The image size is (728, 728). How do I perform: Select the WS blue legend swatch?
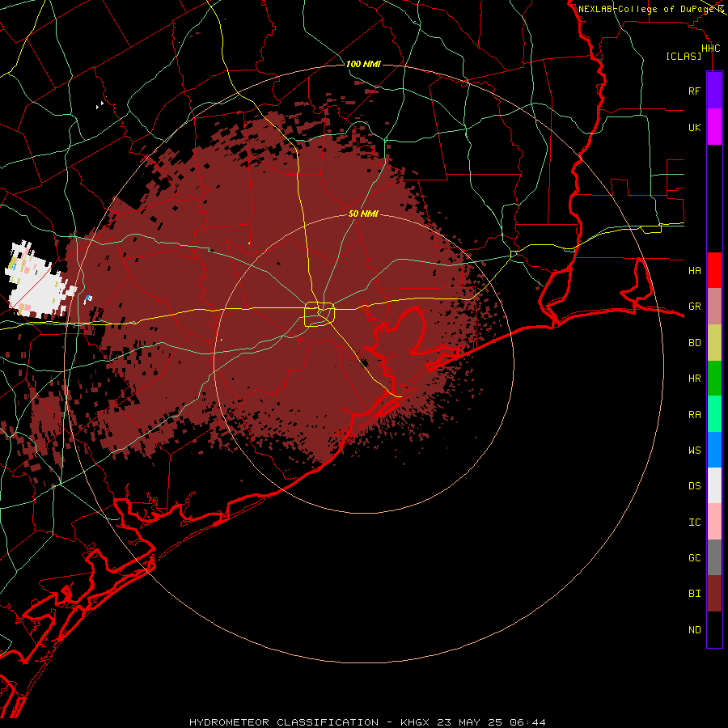714,450
